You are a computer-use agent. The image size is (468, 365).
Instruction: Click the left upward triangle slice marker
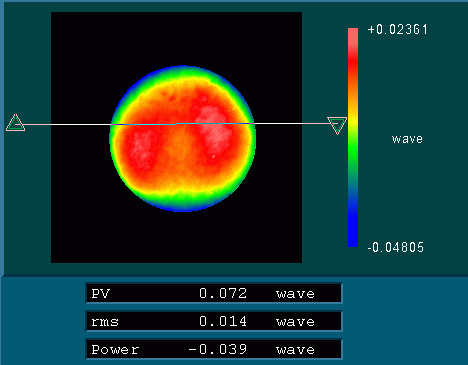click(x=15, y=123)
